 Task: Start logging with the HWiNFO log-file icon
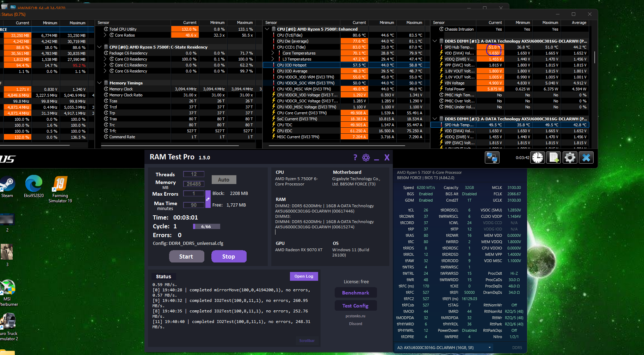tap(553, 158)
